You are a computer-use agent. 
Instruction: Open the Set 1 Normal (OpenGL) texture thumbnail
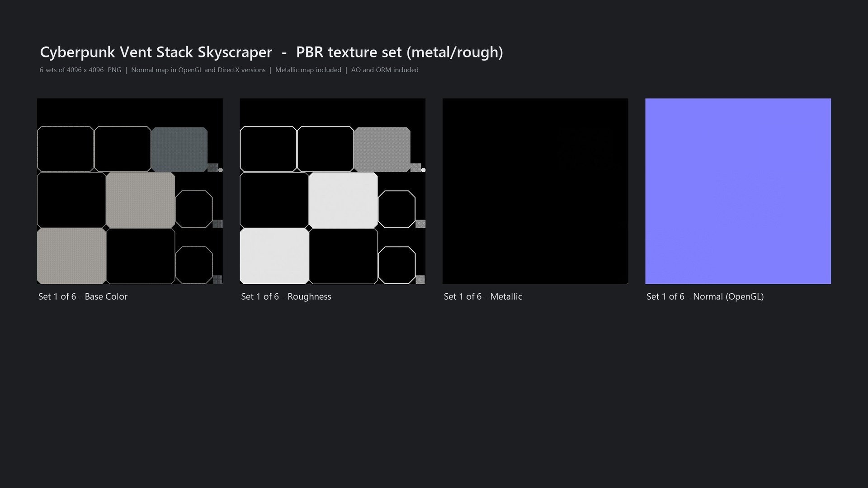[x=738, y=191]
